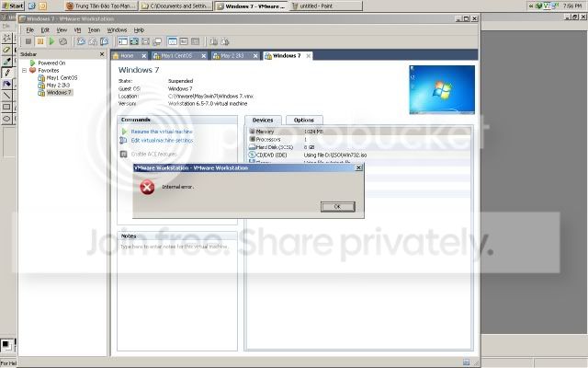Open the Windows menu
The width and height of the screenshot is (588, 368).
tap(117, 30)
